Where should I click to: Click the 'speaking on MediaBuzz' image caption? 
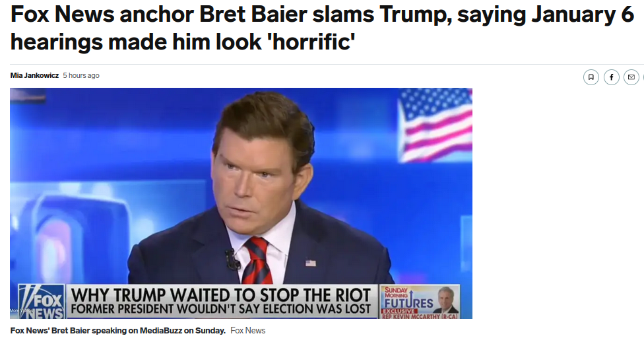(118, 331)
